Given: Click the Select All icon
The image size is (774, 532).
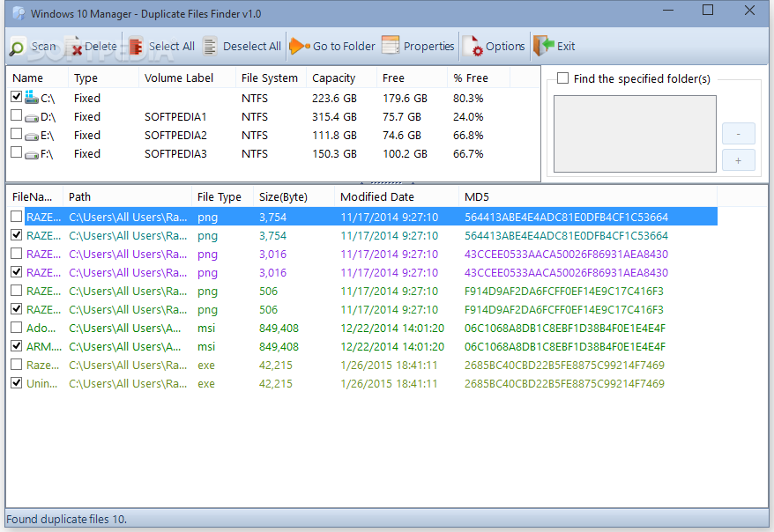Looking at the screenshot, I should tap(136, 47).
